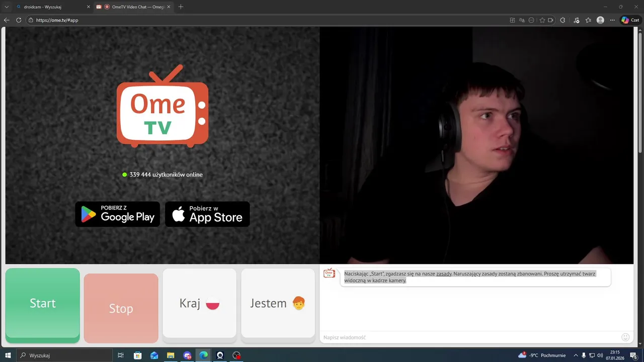Open the Windows Start menu
The width and height of the screenshot is (644, 362).
tap(9, 355)
